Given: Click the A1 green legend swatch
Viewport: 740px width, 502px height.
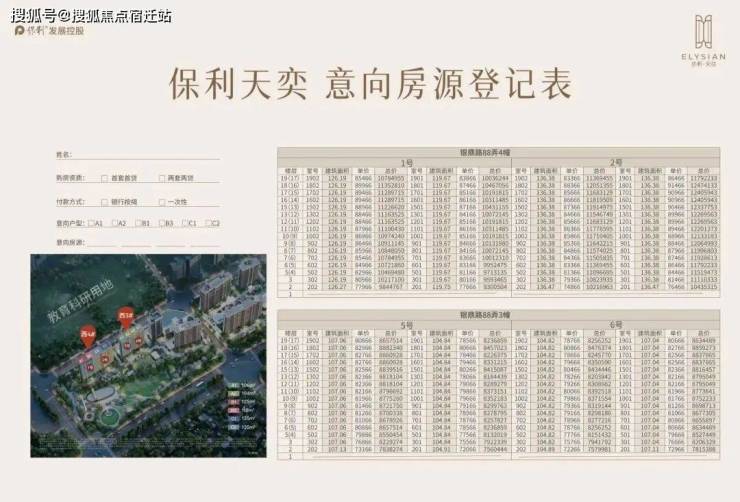Looking at the screenshot, I should 234,385.
